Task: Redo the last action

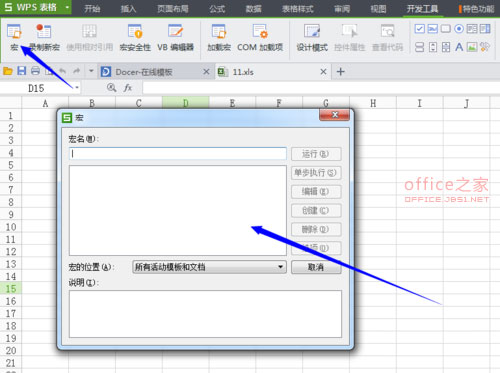Action: (x=77, y=71)
